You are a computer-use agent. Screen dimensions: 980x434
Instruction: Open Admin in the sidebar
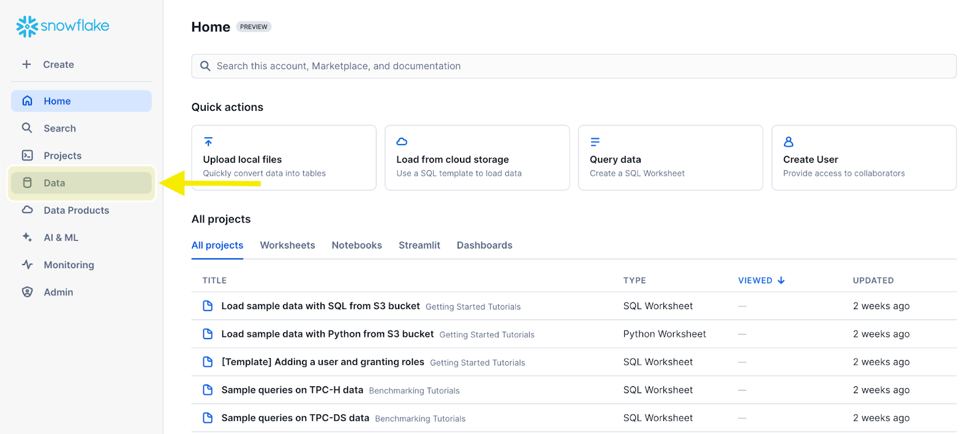(81, 292)
